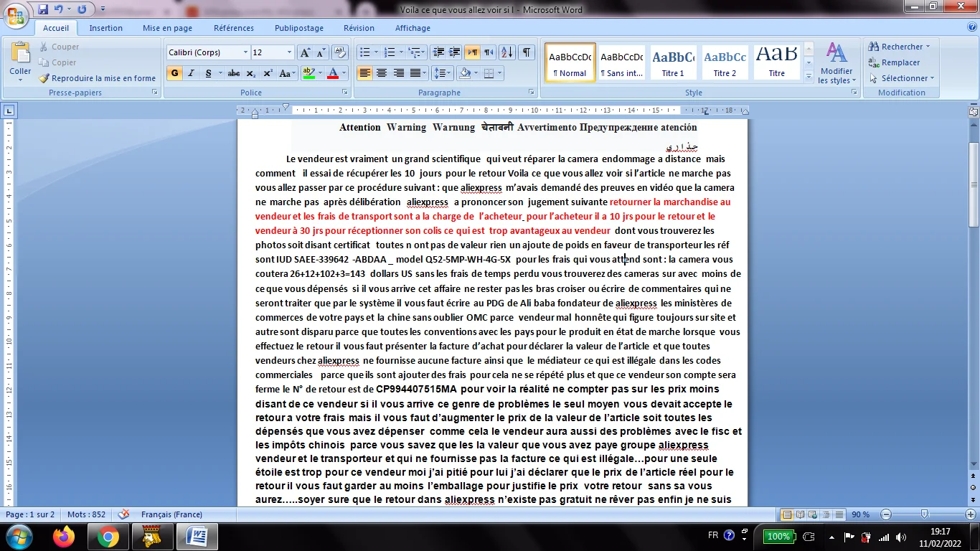Clear formatting with the eraser icon
The height and width of the screenshot is (551, 980).
(x=341, y=52)
